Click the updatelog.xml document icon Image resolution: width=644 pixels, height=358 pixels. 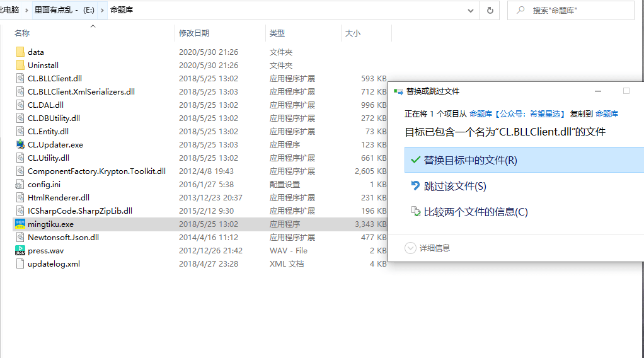coord(20,264)
